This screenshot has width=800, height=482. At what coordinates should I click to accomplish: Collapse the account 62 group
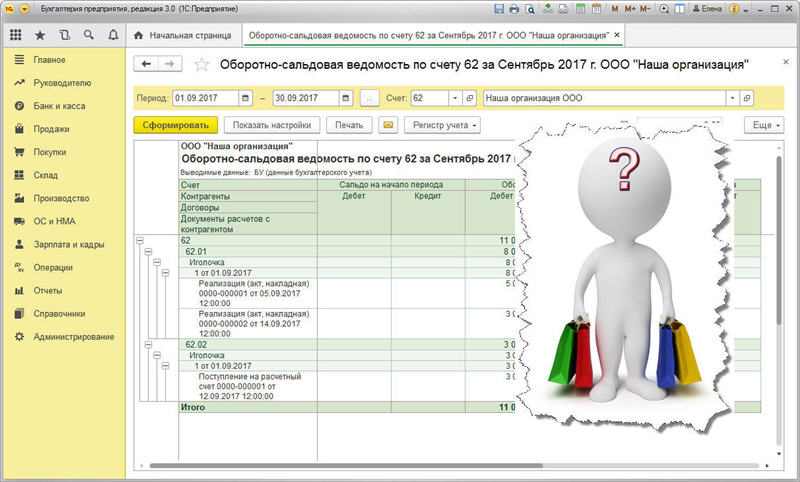click(140, 240)
